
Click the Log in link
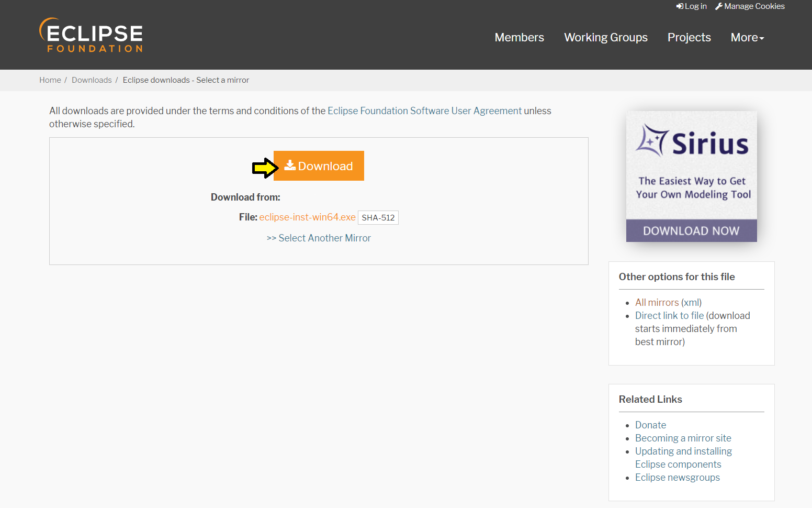pyautogui.click(x=691, y=6)
